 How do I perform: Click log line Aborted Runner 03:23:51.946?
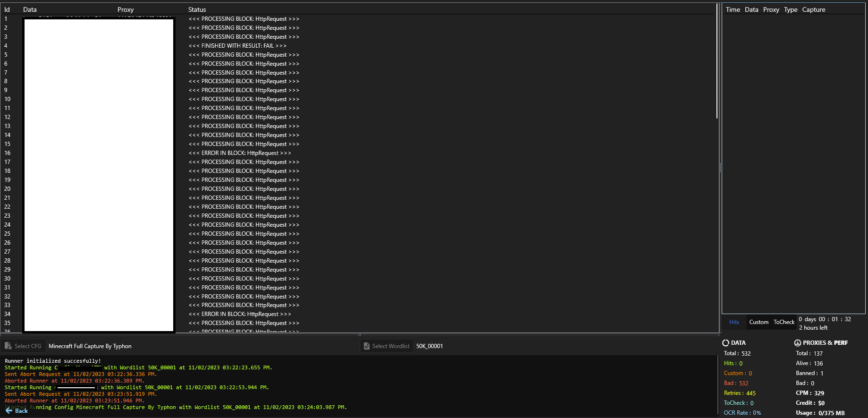pyautogui.click(x=75, y=401)
